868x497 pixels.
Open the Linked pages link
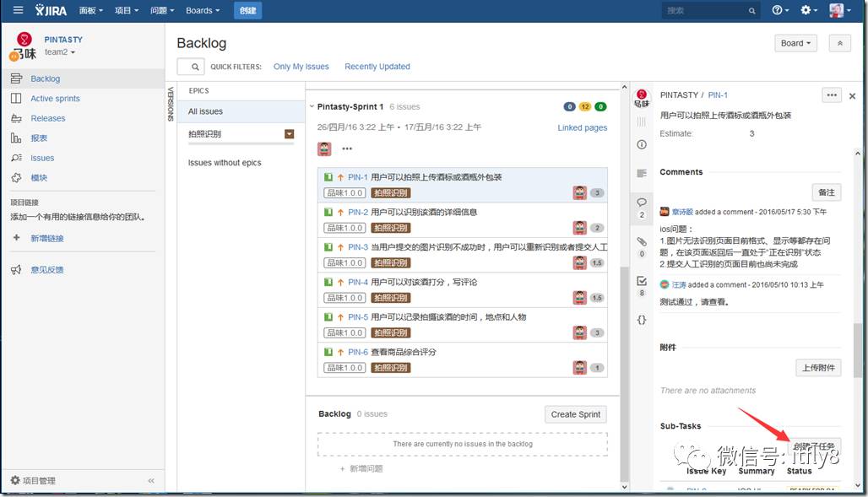[x=583, y=128]
